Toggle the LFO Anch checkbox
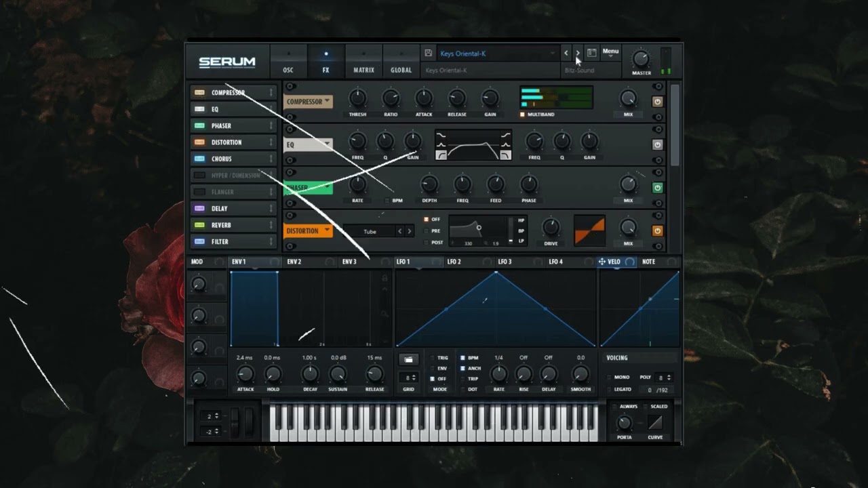 click(463, 368)
